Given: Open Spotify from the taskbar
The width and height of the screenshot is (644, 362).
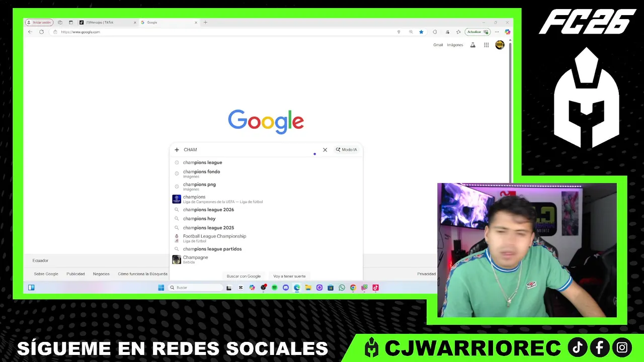Looking at the screenshot, I should tap(274, 288).
